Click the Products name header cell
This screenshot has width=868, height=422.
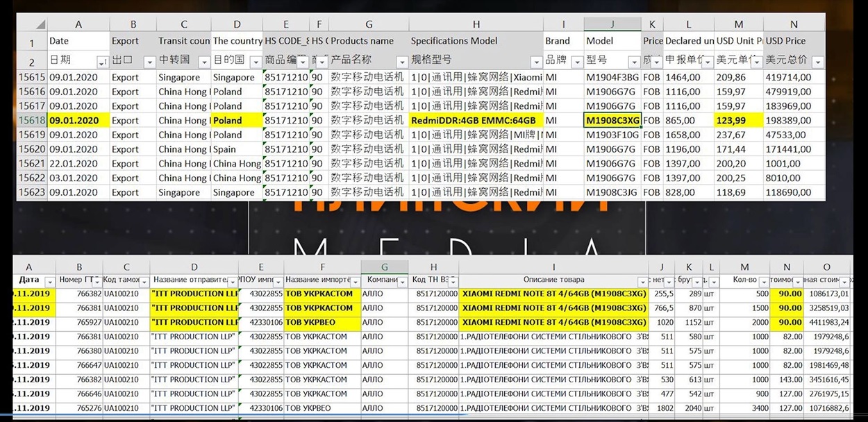pyautogui.click(x=368, y=40)
